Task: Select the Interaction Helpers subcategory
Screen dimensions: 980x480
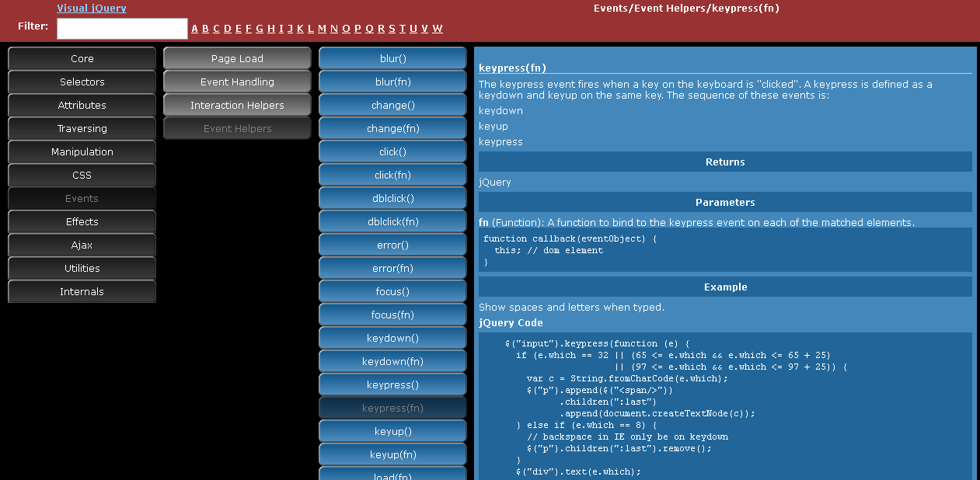Action: coord(236,105)
